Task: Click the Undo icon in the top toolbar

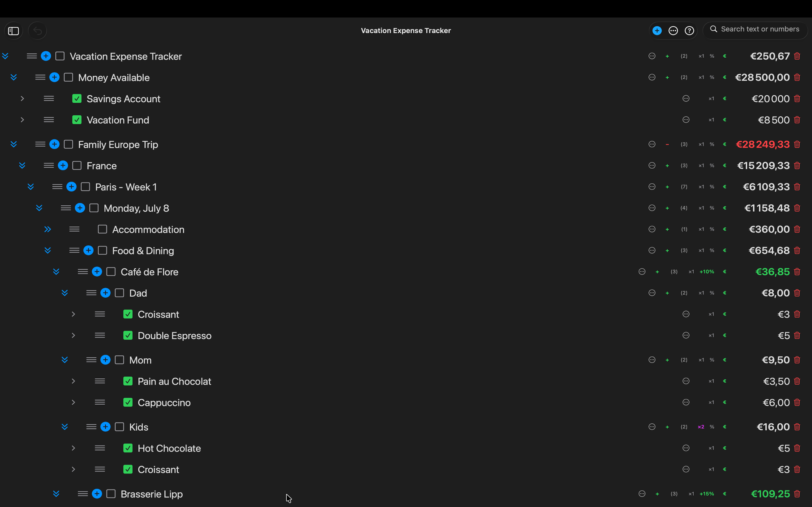Action: coord(37,30)
